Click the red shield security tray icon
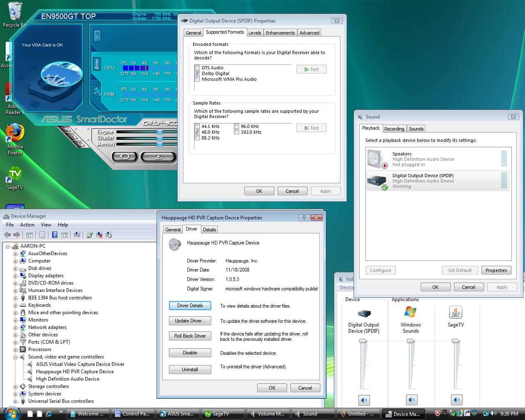 point(437,413)
